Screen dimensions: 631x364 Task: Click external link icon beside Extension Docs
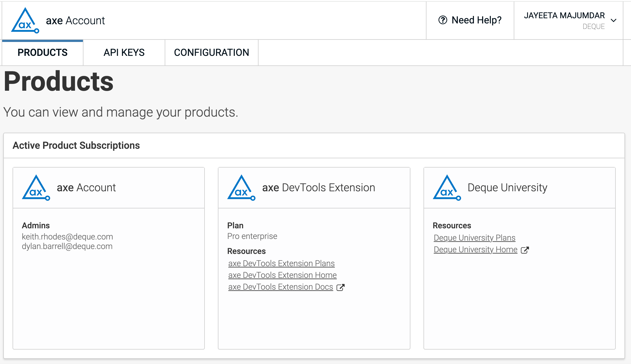(341, 287)
